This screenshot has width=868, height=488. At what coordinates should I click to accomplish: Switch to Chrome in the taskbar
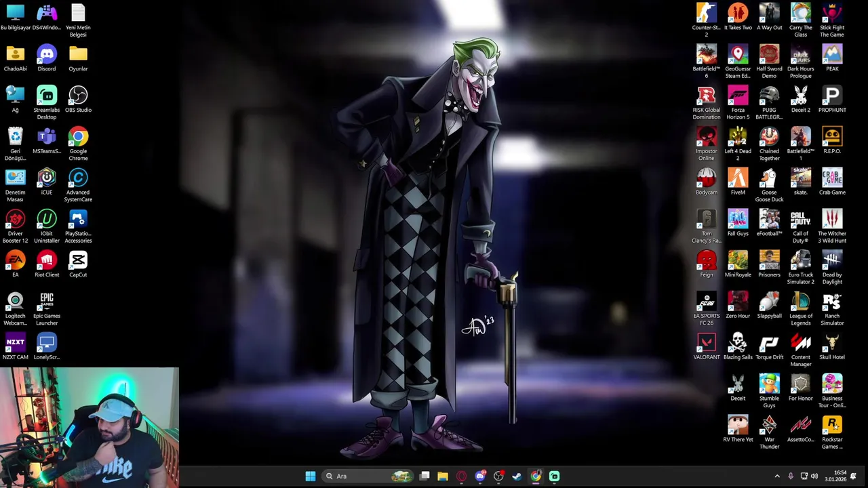(536, 476)
